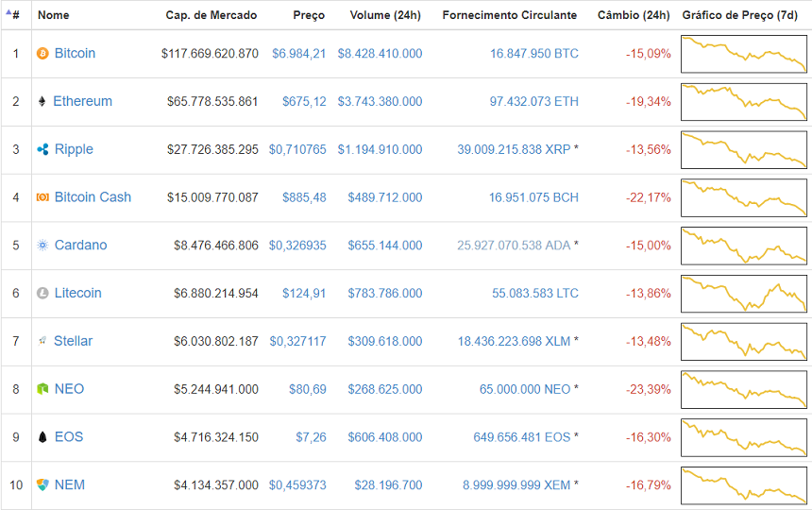Sort by Fornecimento Circulante header
The height and width of the screenshot is (510, 812).
510,15
